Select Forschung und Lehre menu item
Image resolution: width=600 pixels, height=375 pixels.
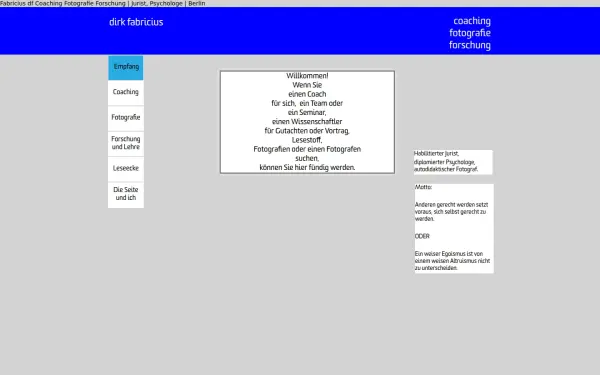126,143
